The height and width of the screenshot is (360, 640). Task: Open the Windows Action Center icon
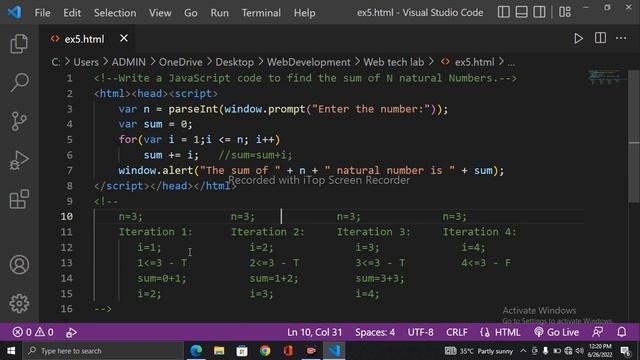(x=625, y=351)
